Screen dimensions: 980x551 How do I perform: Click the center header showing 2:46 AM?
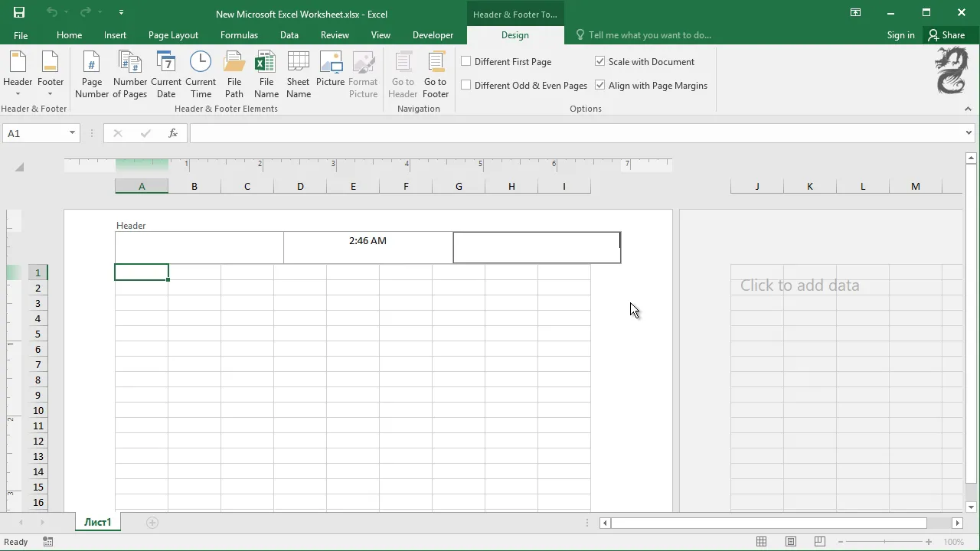click(x=367, y=247)
